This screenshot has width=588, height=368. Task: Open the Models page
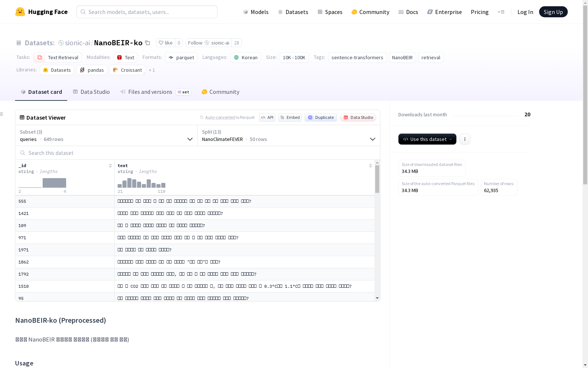click(256, 12)
